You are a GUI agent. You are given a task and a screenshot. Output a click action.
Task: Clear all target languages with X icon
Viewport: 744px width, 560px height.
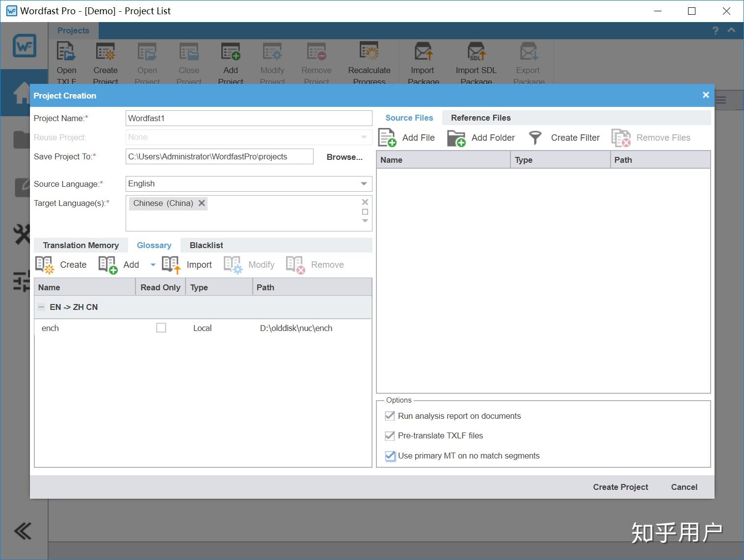(x=365, y=202)
